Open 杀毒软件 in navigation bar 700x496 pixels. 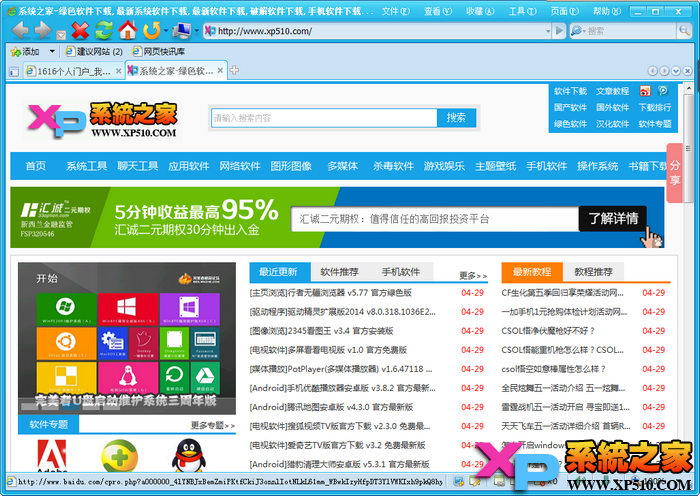[393, 166]
